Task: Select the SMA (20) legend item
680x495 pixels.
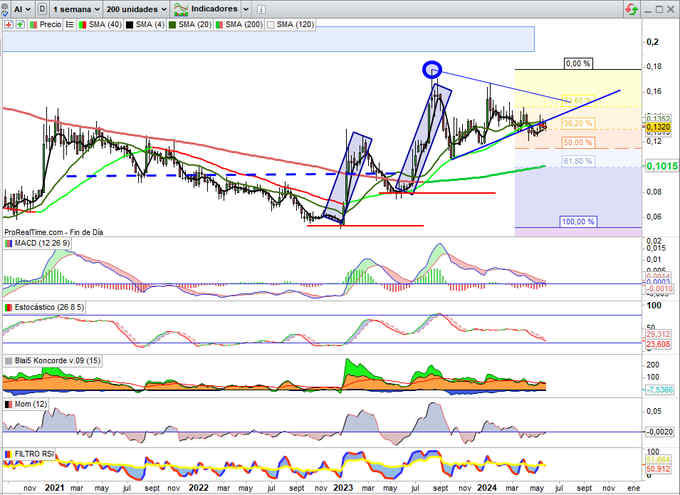Action: click(x=194, y=25)
